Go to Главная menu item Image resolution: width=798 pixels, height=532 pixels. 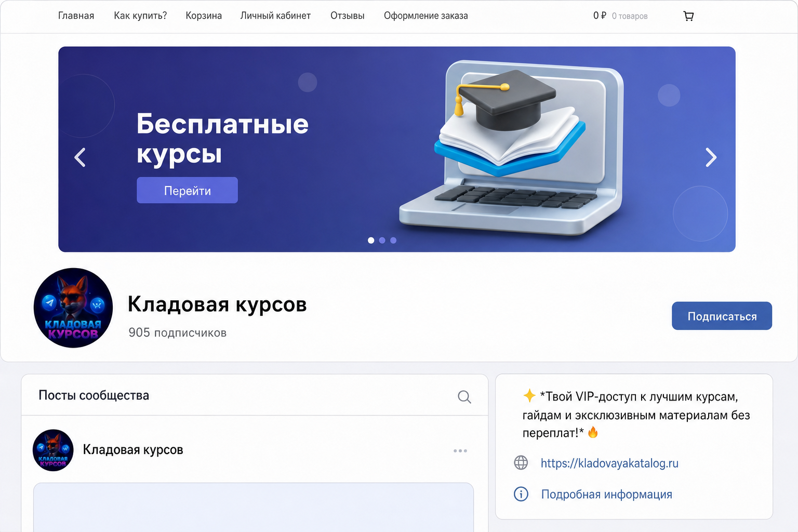(x=76, y=16)
